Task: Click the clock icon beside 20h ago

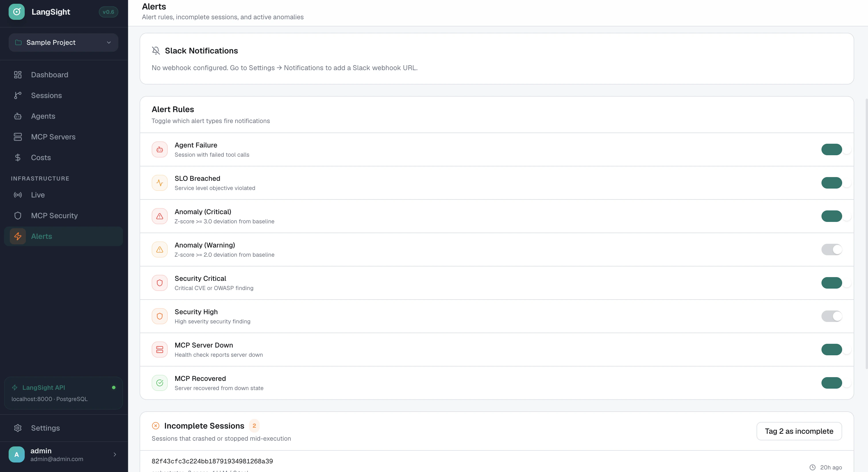Action: (x=813, y=467)
